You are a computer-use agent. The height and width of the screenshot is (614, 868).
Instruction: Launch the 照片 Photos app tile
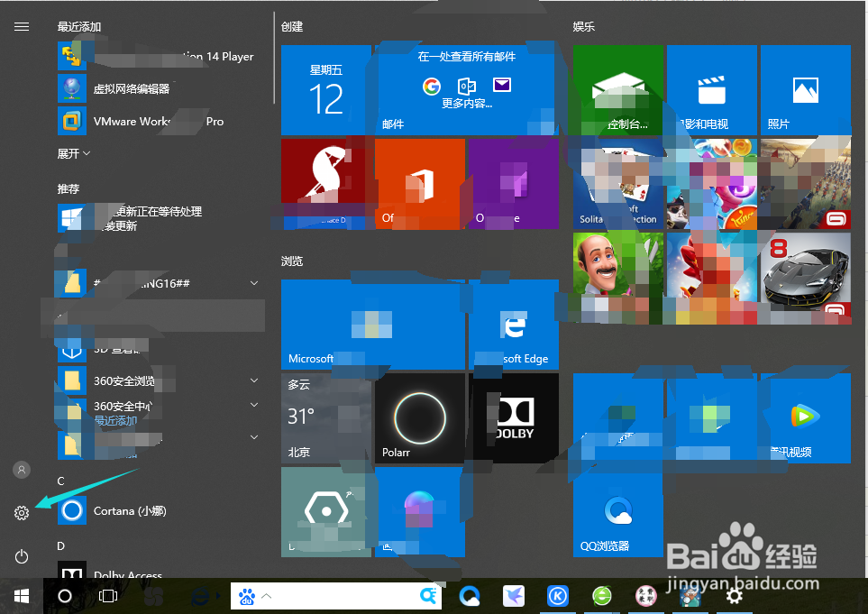(x=804, y=89)
